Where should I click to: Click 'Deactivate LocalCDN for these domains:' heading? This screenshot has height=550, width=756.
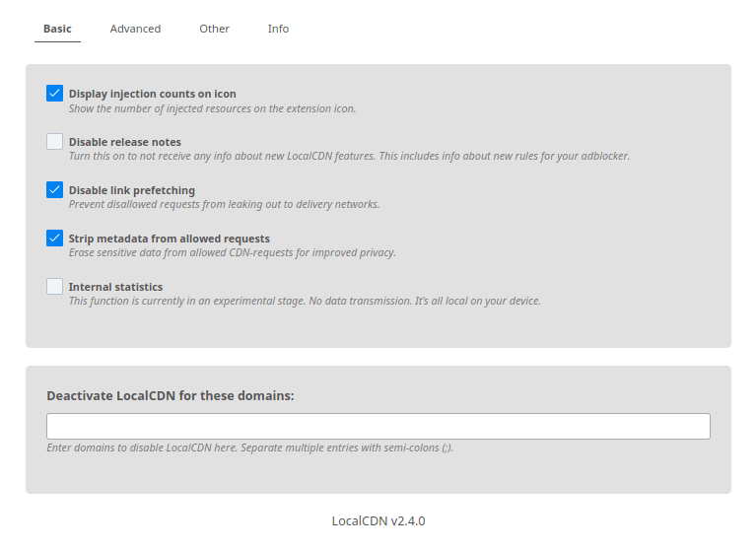click(171, 396)
